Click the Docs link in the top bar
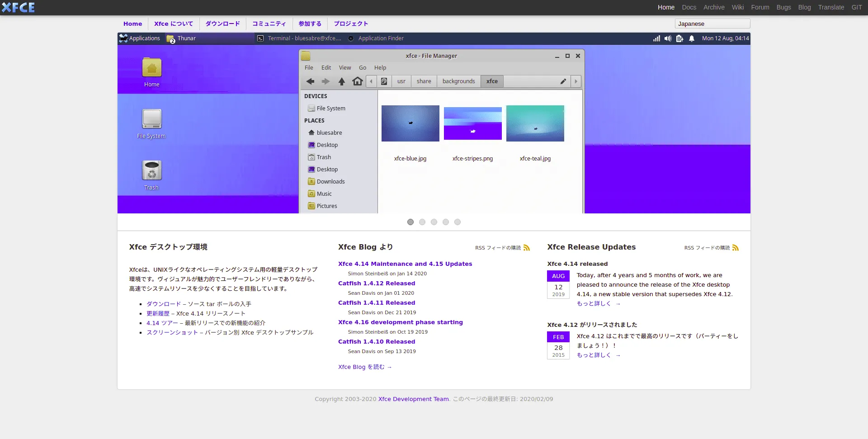868x439 pixels. coord(689,7)
